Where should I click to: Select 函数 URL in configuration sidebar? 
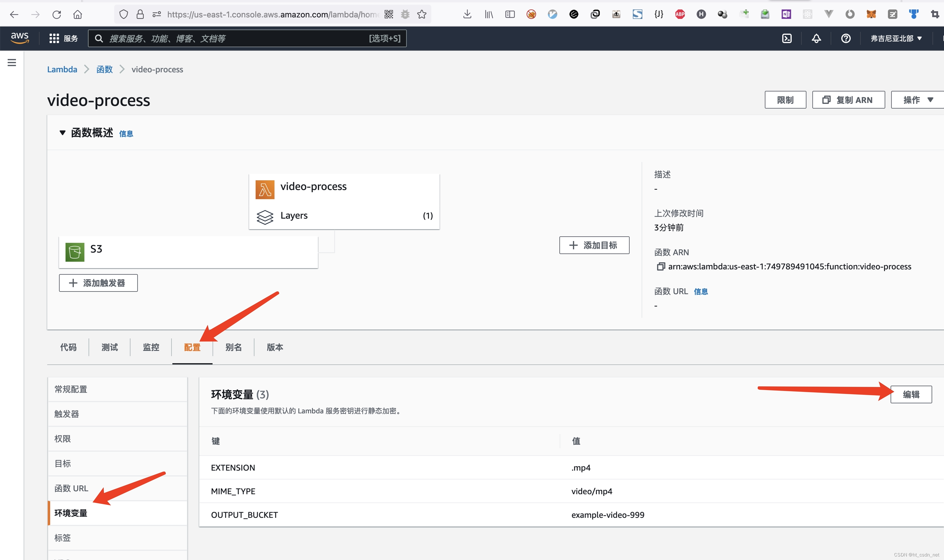(x=117, y=488)
